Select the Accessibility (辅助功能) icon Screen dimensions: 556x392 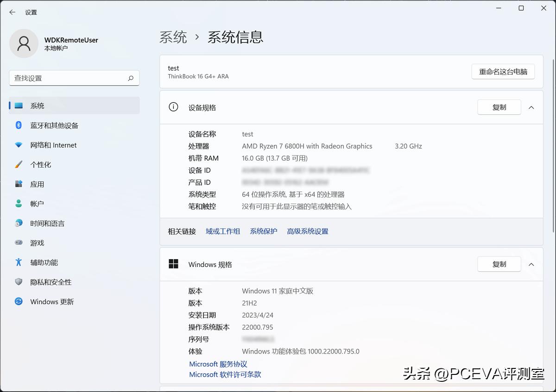pos(18,262)
